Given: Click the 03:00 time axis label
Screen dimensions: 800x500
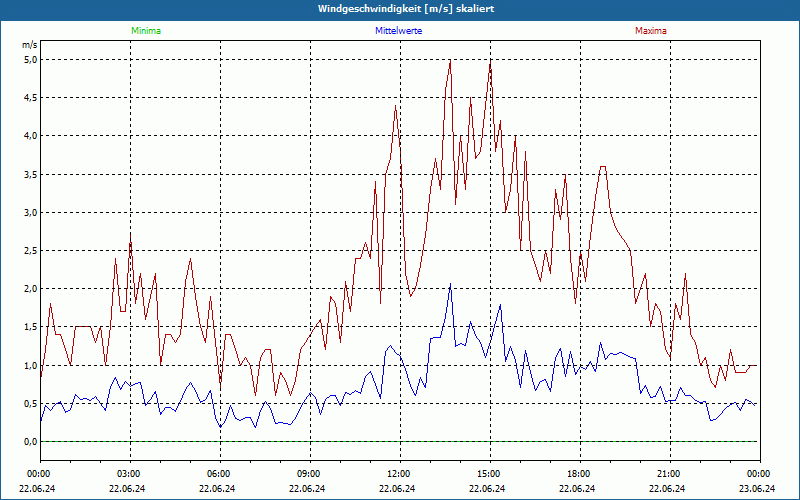Looking at the screenshot, I should pos(129,473).
